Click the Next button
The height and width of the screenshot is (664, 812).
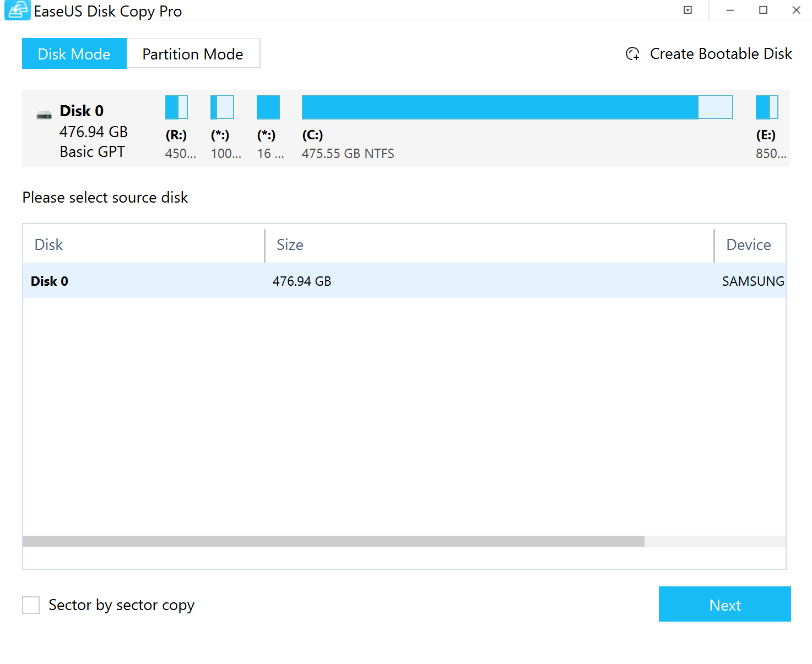coord(725,604)
